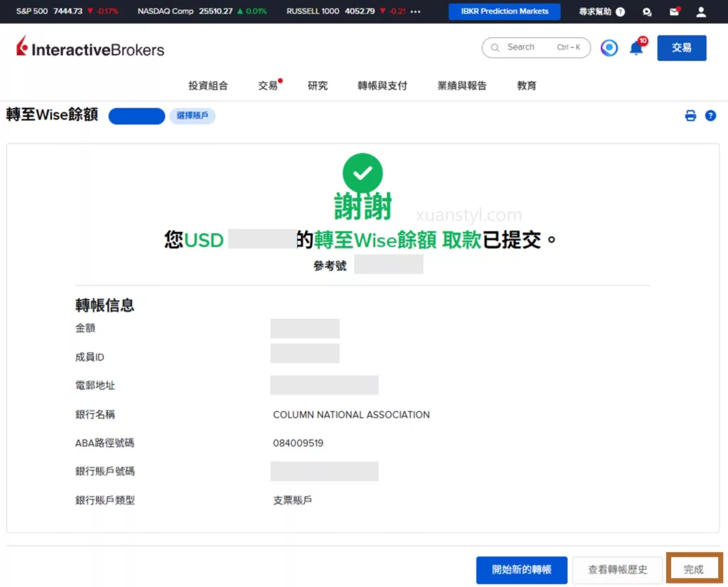Click the blue 交易 button
The width and height of the screenshot is (728, 587).
681,48
